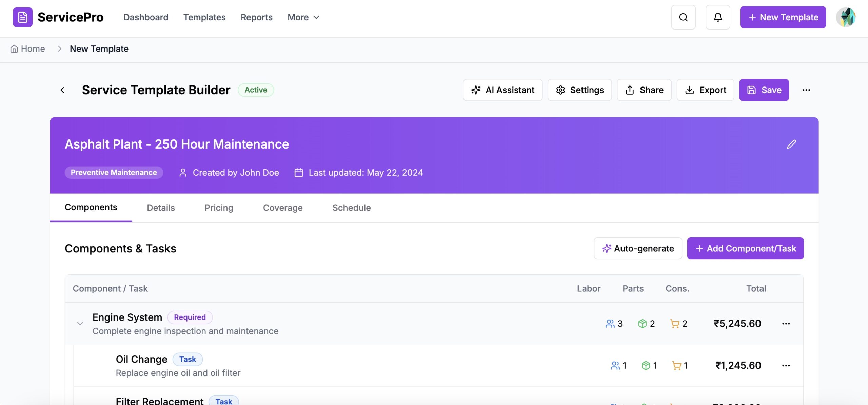Switch to the Details tab
This screenshot has width=868, height=405.
(161, 208)
